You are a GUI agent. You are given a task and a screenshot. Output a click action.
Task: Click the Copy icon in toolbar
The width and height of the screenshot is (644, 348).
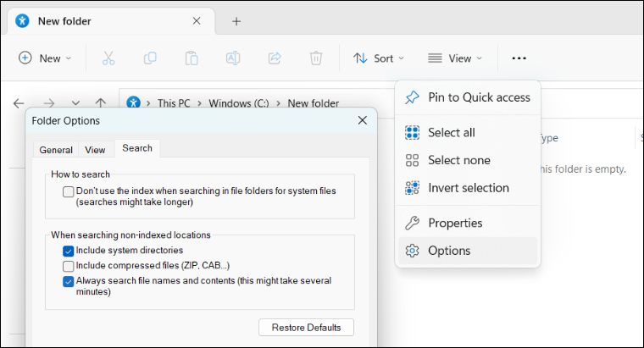click(150, 58)
